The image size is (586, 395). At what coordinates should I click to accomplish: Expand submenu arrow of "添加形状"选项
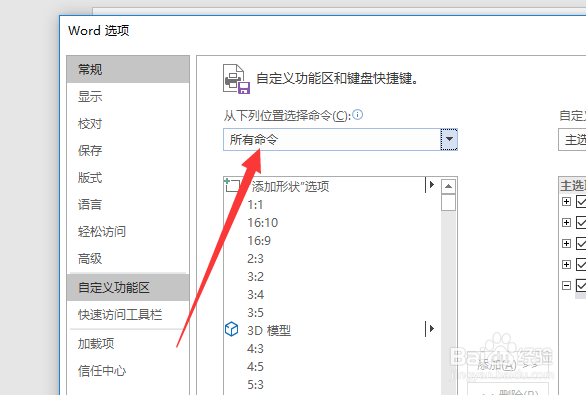tap(431, 185)
